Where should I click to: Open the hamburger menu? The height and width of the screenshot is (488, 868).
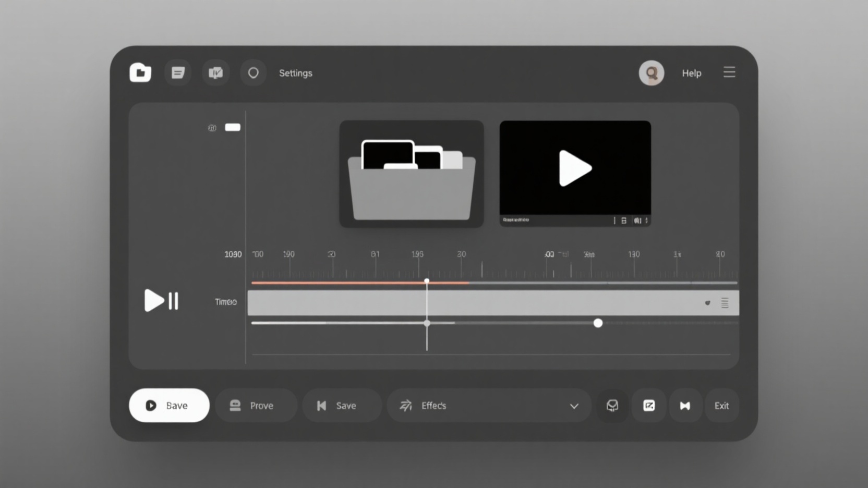click(729, 72)
